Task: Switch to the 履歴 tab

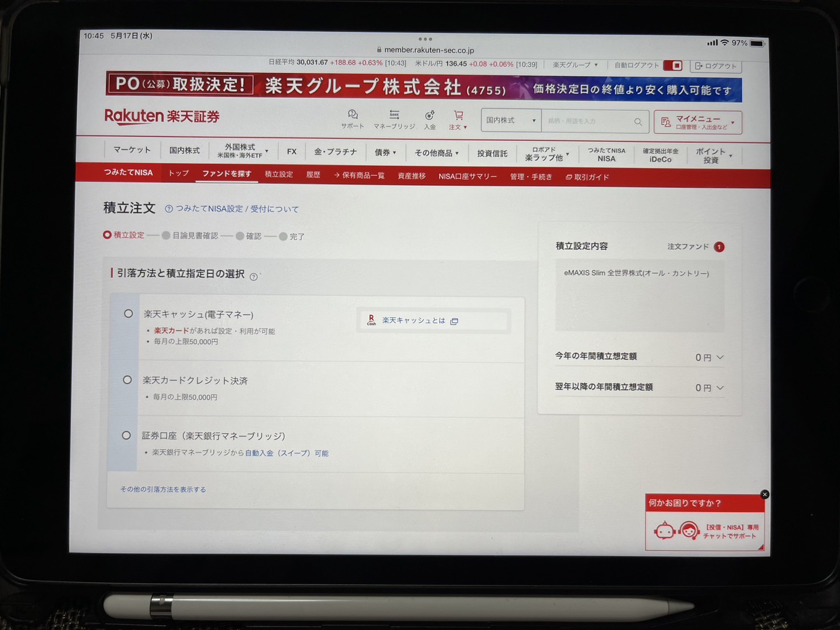Action: pyautogui.click(x=313, y=175)
